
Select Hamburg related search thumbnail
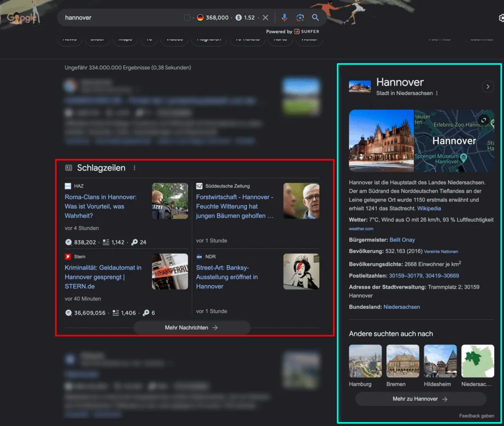(x=366, y=361)
